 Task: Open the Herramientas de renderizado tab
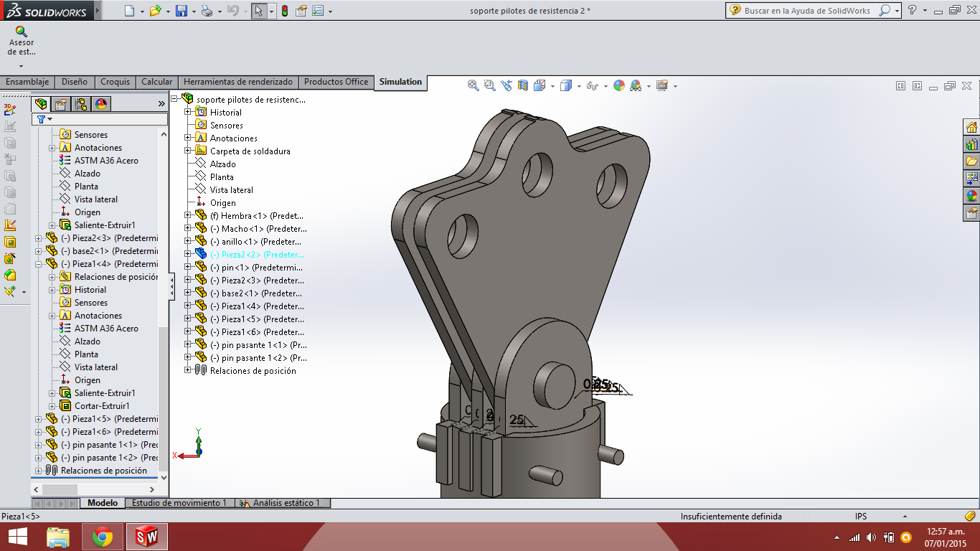point(238,82)
